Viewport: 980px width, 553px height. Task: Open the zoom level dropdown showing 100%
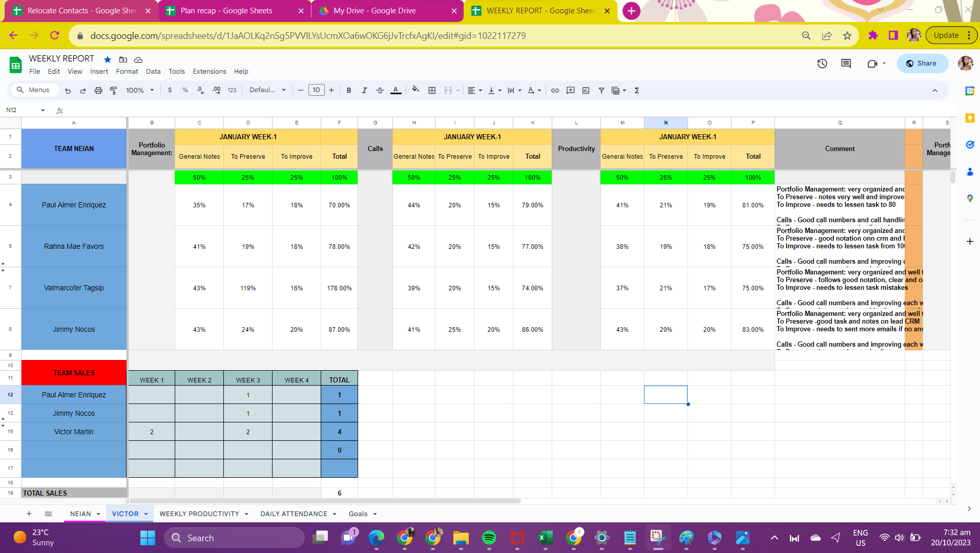[140, 90]
